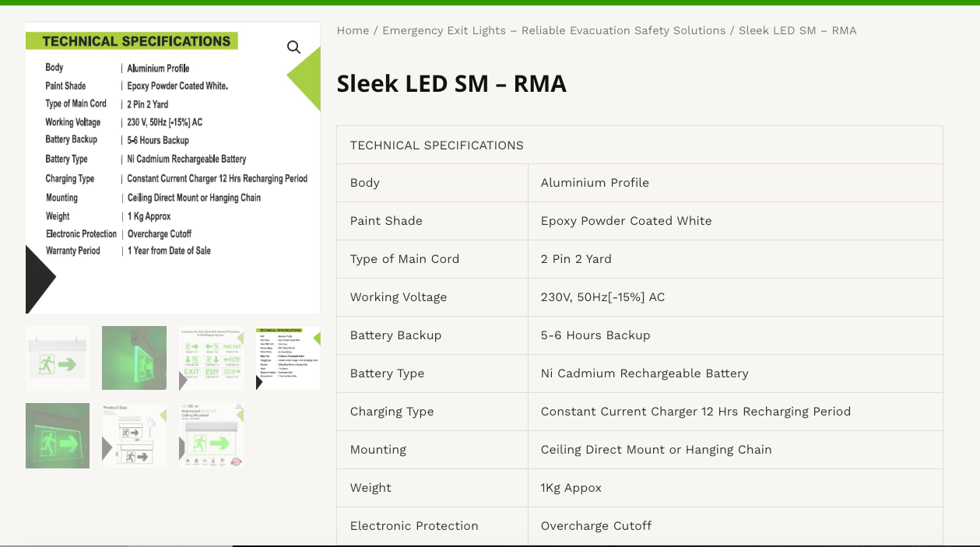
Task: Select the Product Size thumbnail
Action: 134,436
